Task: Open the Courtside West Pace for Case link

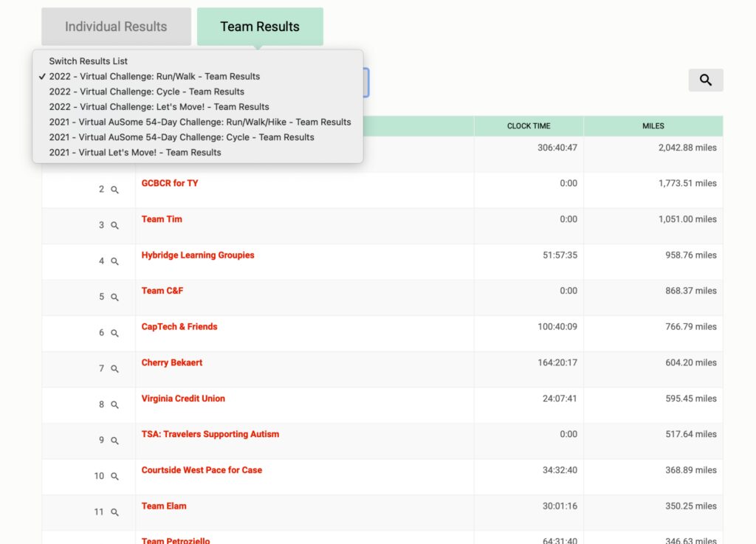Action: click(x=202, y=470)
